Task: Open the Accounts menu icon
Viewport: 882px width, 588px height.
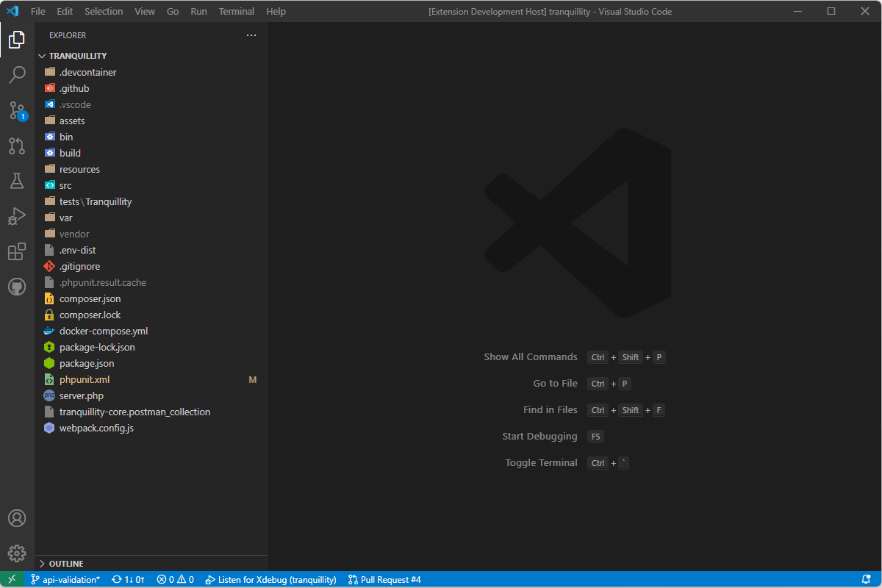Action: pyautogui.click(x=17, y=518)
